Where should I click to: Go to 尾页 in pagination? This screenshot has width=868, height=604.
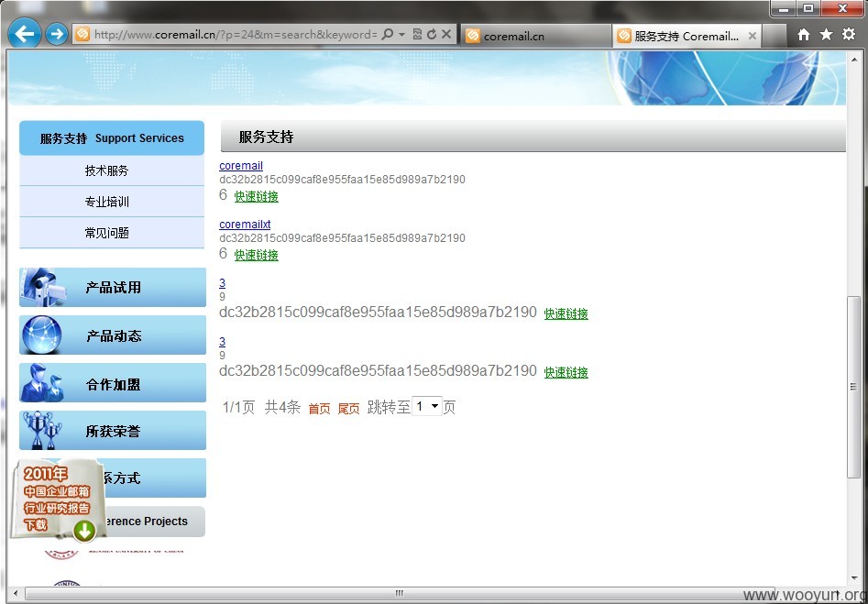click(x=348, y=409)
